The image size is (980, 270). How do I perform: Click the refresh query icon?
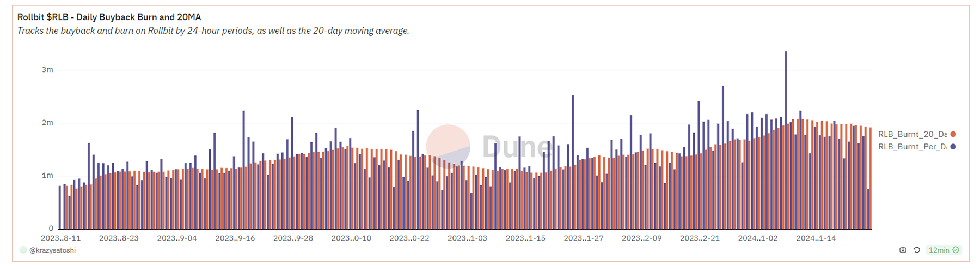pyautogui.click(x=916, y=250)
